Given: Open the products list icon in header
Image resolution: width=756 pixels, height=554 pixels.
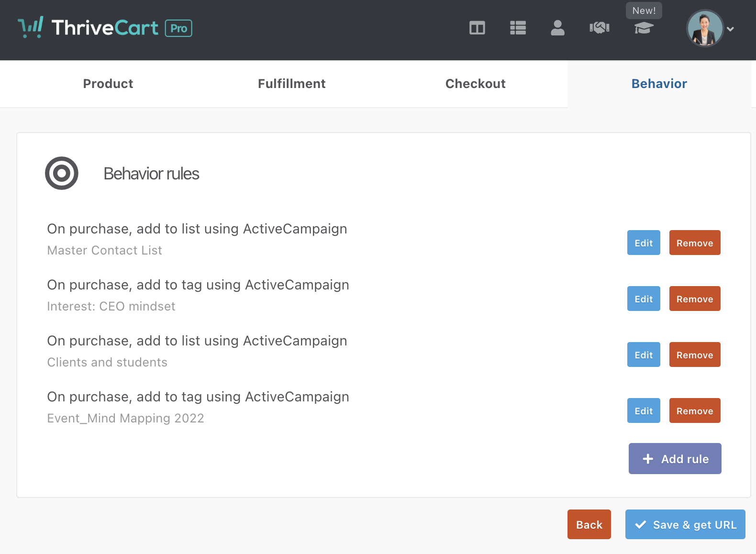Looking at the screenshot, I should pyautogui.click(x=518, y=28).
